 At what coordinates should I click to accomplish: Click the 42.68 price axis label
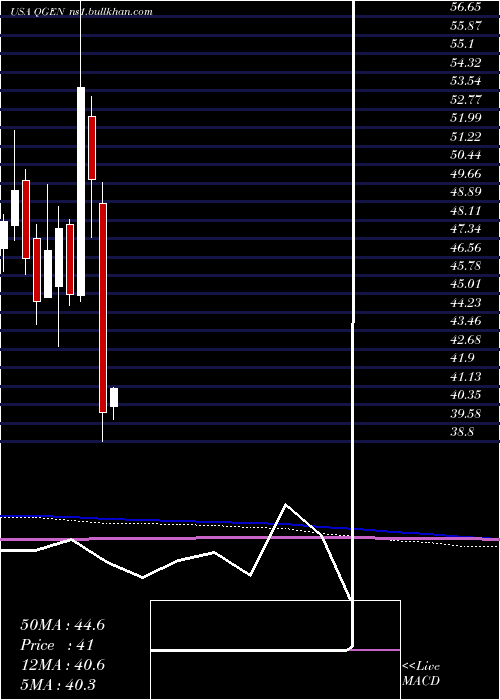[465, 340]
